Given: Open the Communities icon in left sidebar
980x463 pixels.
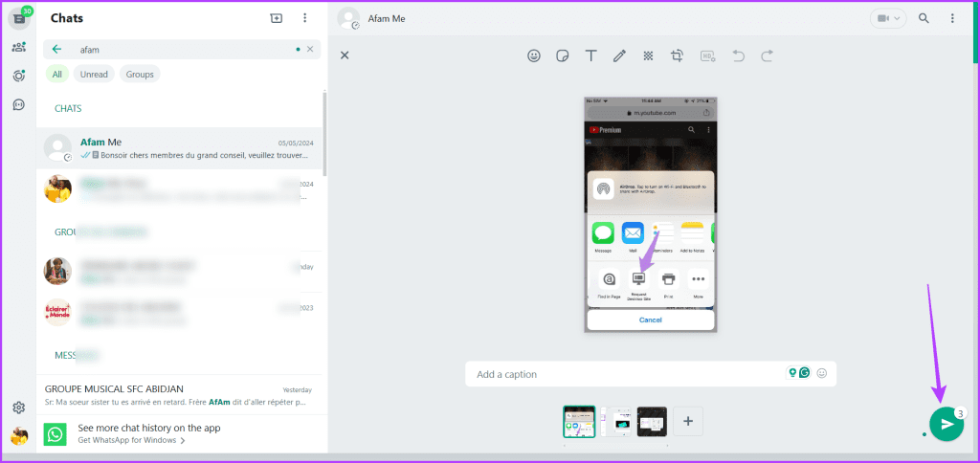Looking at the screenshot, I should pyautogui.click(x=19, y=47).
